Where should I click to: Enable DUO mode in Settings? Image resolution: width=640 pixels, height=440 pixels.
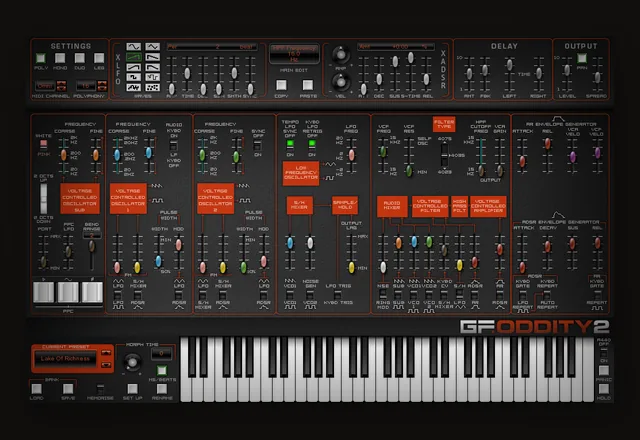pos(80,58)
